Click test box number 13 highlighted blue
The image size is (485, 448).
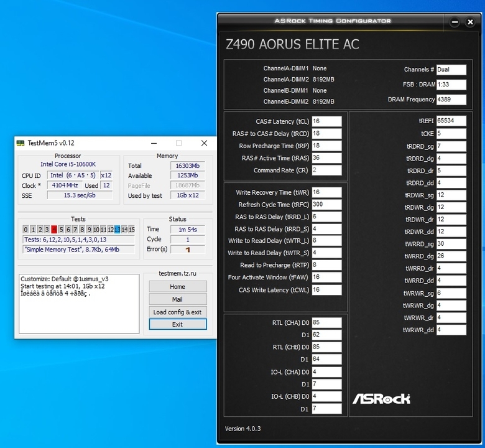118,230
